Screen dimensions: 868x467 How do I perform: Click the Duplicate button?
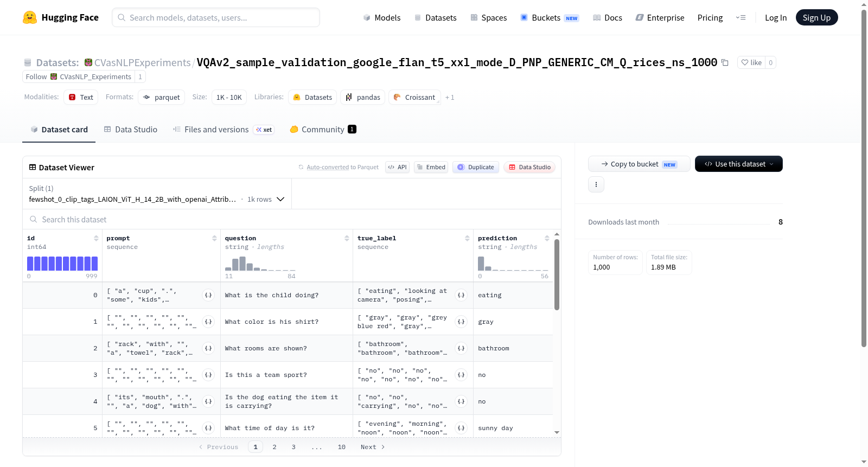pyautogui.click(x=476, y=167)
